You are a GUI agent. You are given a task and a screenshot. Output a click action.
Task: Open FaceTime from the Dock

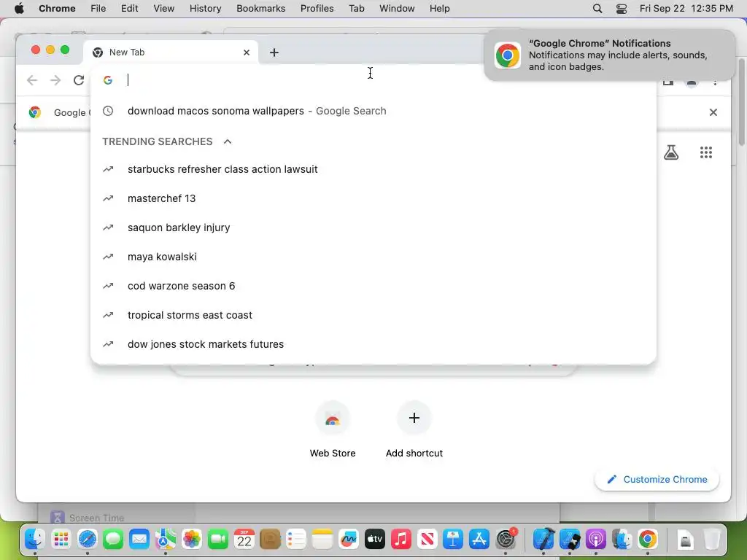pyautogui.click(x=217, y=539)
